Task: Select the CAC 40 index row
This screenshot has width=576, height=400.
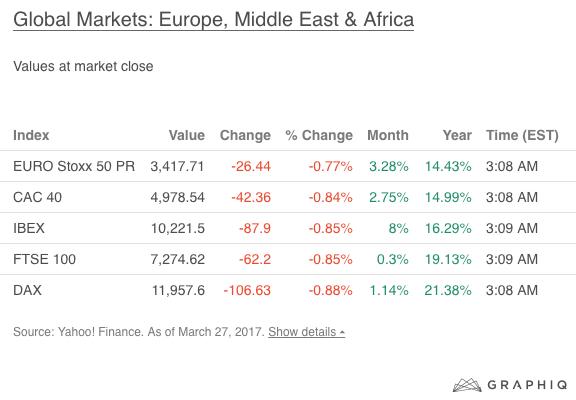Action: (288, 197)
